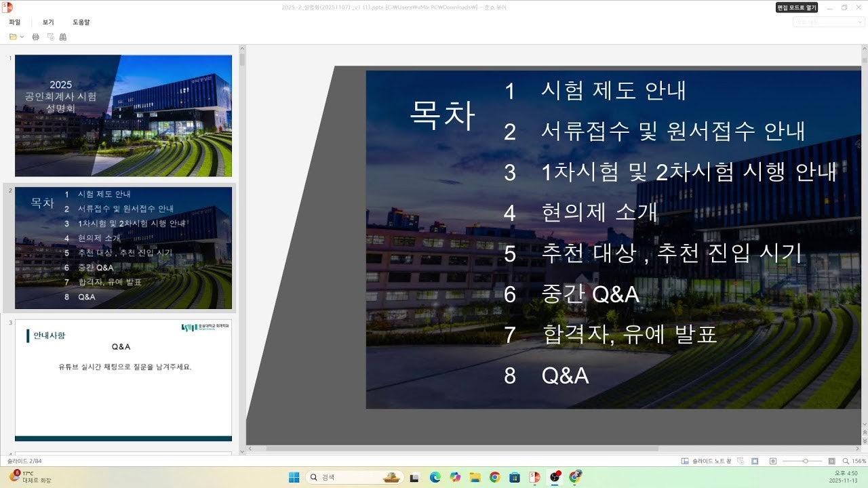Open the 파일 menu
Image resolution: width=868 pixels, height=488 pixels.
tap(14, 22)
